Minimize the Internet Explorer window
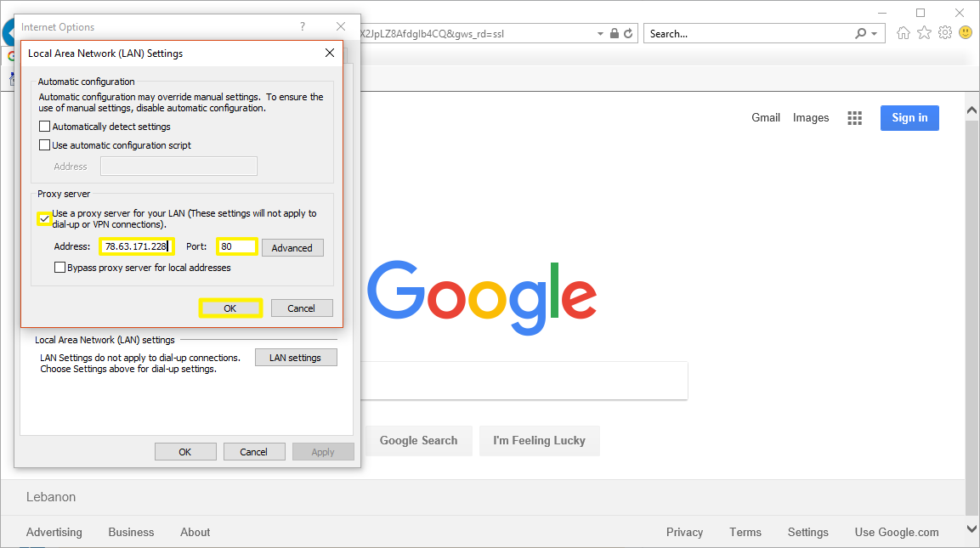Screen dimensions: 980x548 click(x=882, y=13)
